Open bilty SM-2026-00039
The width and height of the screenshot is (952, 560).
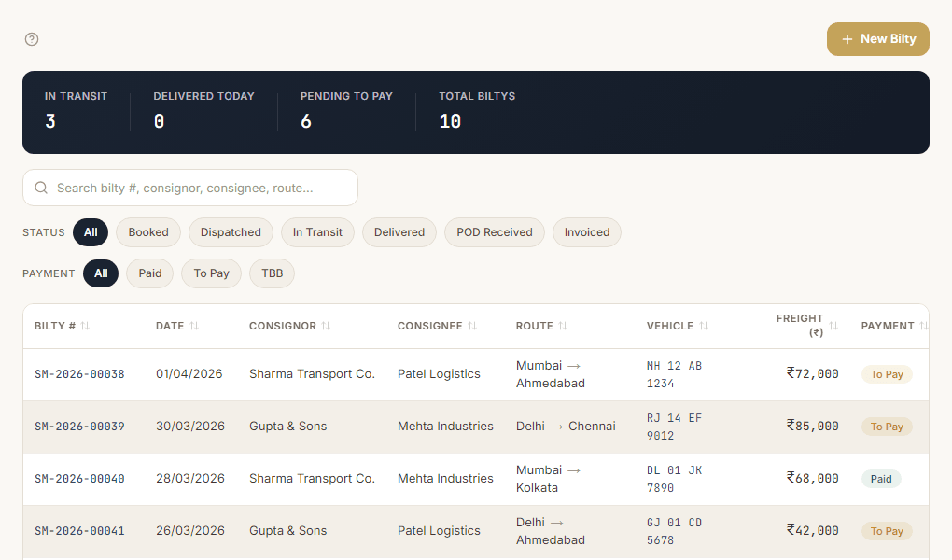point(79,427)
